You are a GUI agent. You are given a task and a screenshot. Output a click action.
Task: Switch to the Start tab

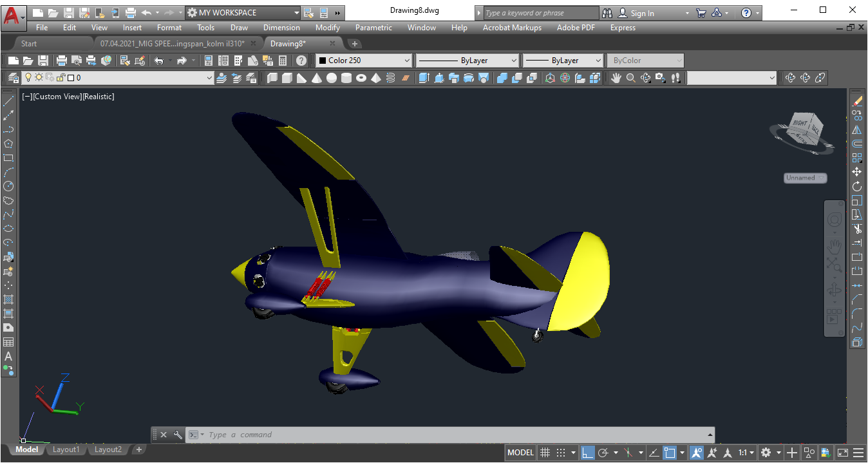pyautogui.click(x=29, y=44)
